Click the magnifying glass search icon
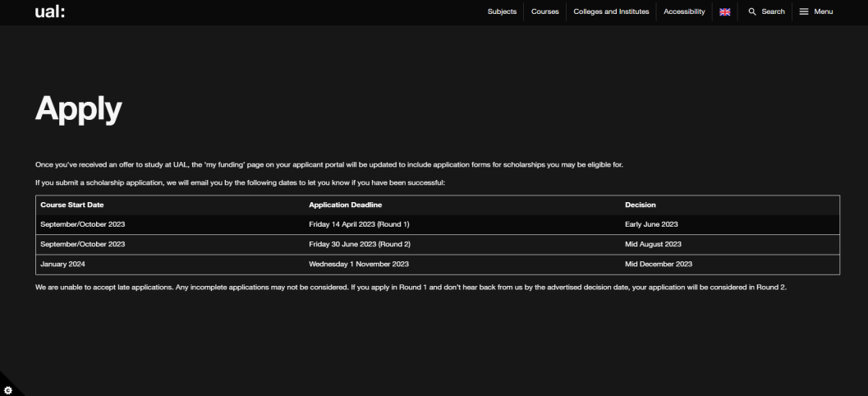Screen dimensions: 868x396 click(x=751, y=12)
